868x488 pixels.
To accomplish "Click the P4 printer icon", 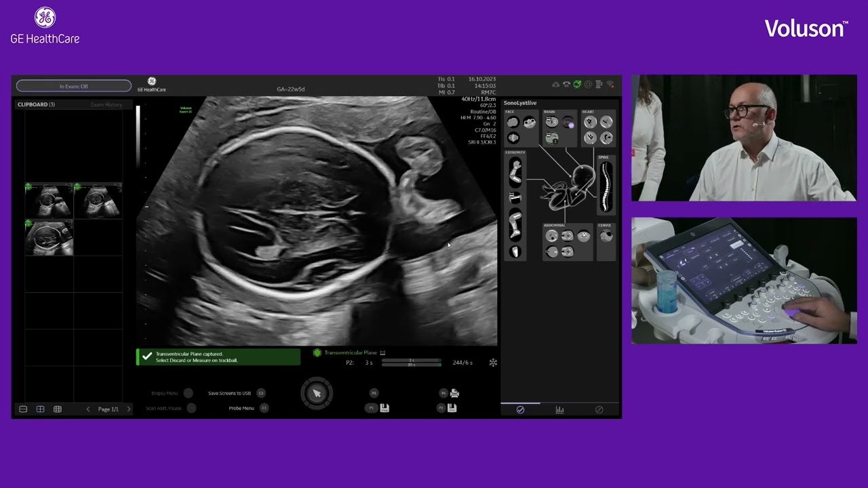I will coord(454,393).
